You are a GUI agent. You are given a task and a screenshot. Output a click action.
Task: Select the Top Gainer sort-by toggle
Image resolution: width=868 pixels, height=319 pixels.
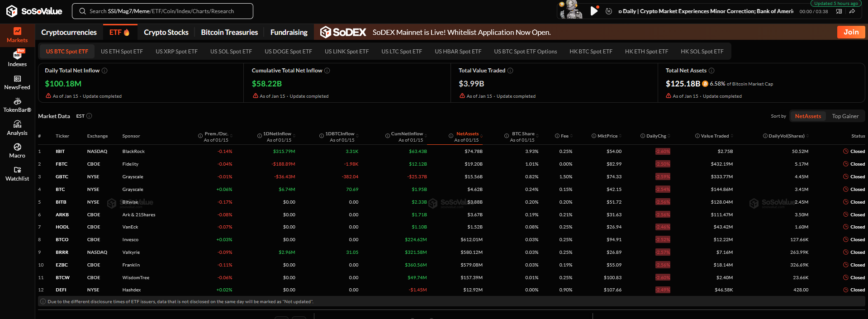[845, 116]
